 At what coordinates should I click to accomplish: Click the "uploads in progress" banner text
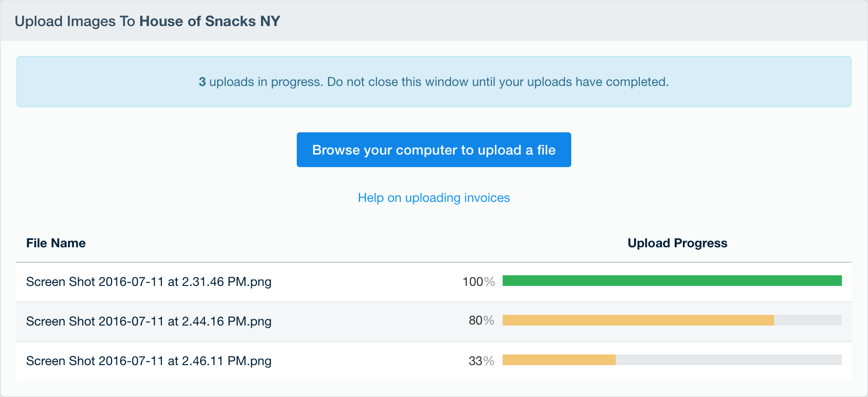point(266,82)
